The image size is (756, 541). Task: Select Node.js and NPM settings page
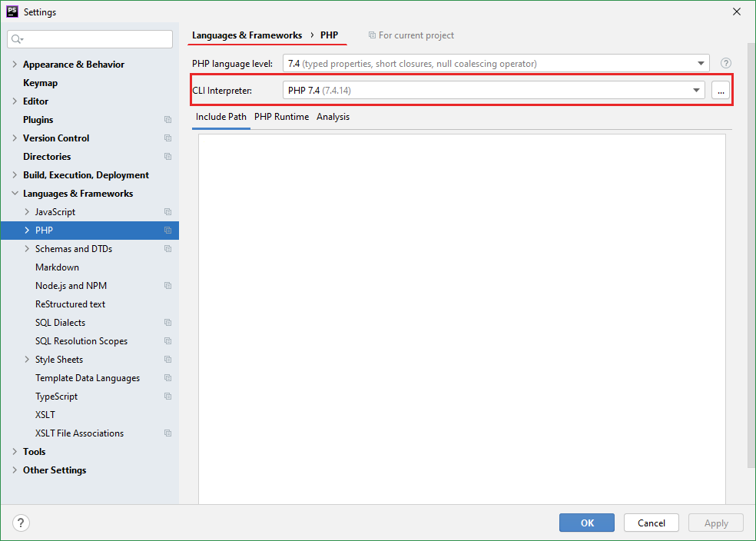tap(71, 285)
